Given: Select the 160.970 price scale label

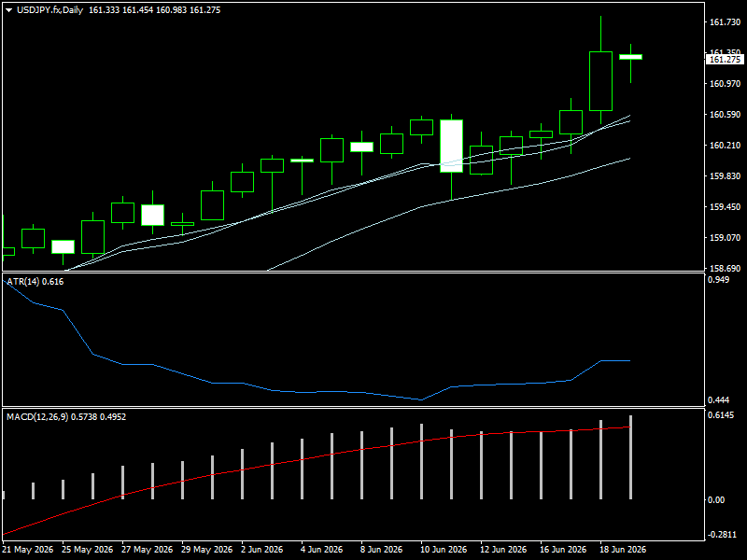Looking at the screenshot, I should coord(726,84).
